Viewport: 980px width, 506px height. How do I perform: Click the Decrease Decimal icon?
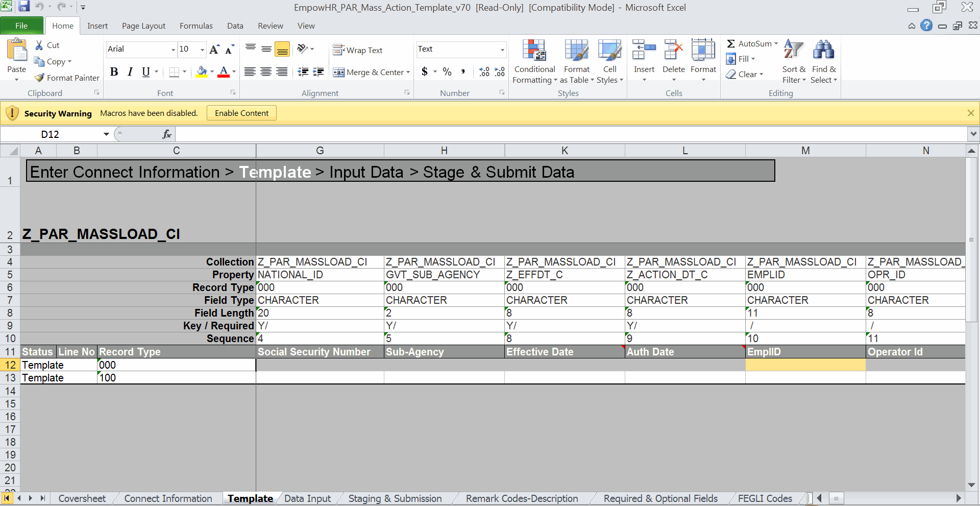coord(500,72)
